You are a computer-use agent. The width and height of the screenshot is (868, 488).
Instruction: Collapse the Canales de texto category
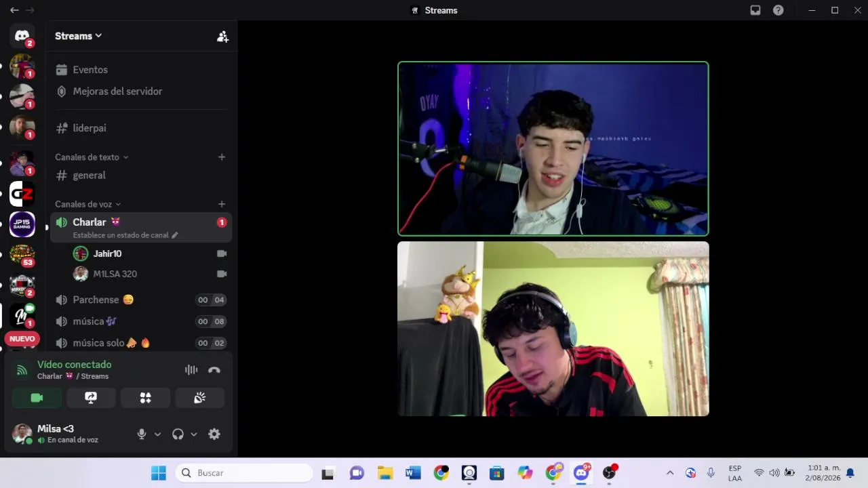[x=92, y=157]
